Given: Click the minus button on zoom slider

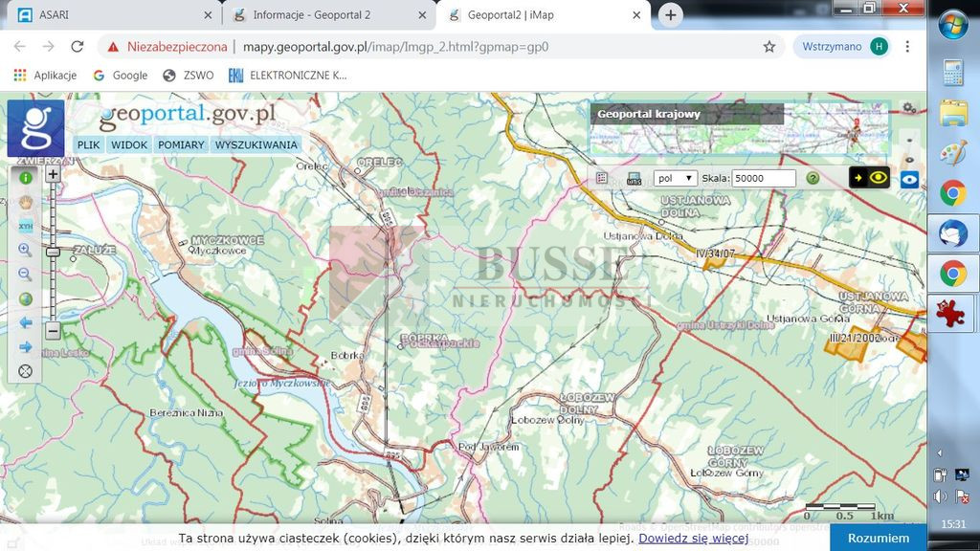Looking at the screenshot, I should [x=54, y=330].
